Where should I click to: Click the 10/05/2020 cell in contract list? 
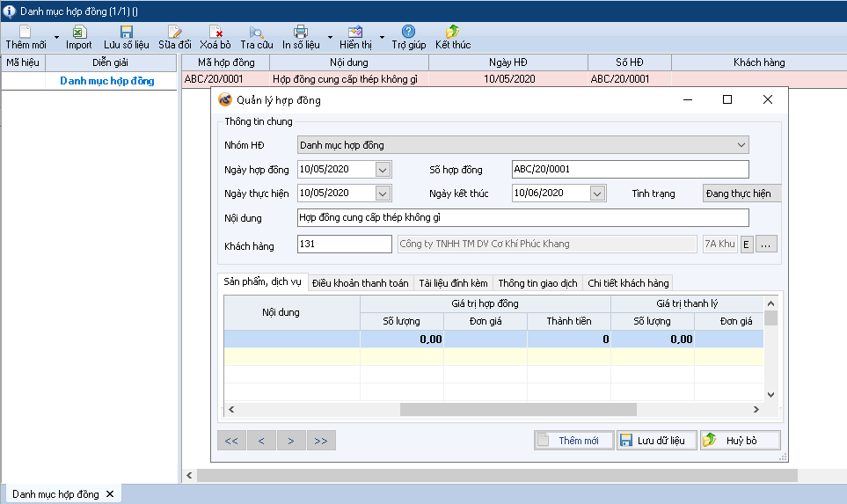click(x=509, y=79)
